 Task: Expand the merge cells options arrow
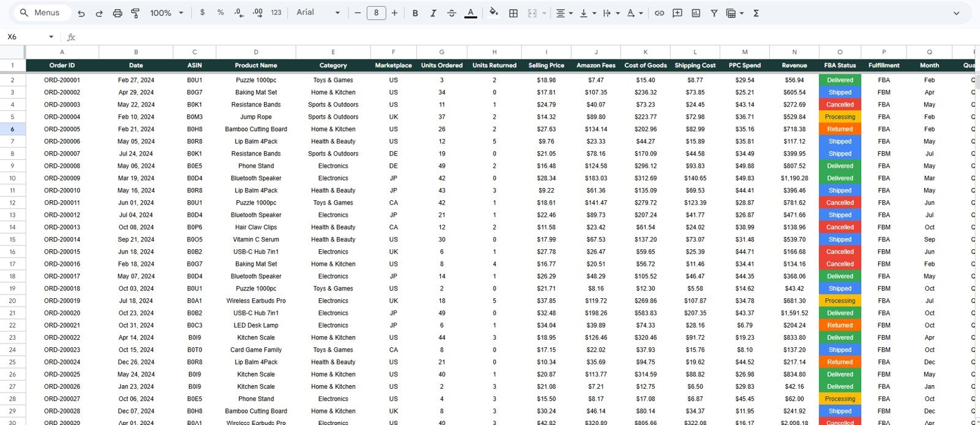point(544,13)
